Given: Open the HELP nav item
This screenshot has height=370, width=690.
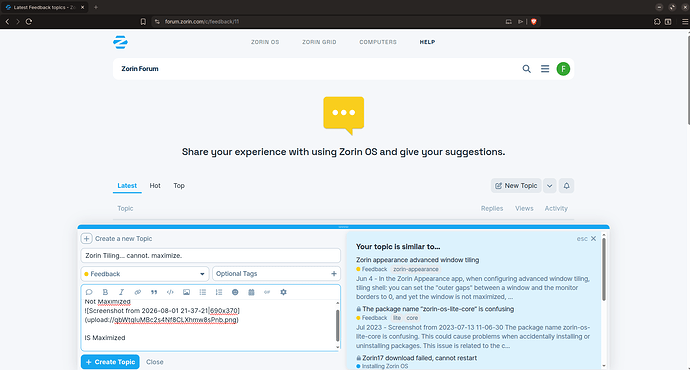Looking at the screenshot, I should click(x=427, y=42).
